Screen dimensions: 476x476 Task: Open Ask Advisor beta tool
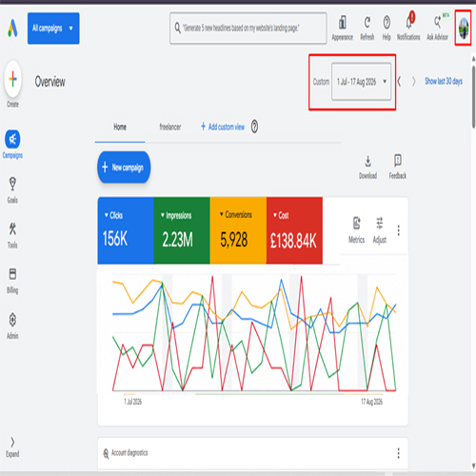pyautogui.click(x=438, y=29)
